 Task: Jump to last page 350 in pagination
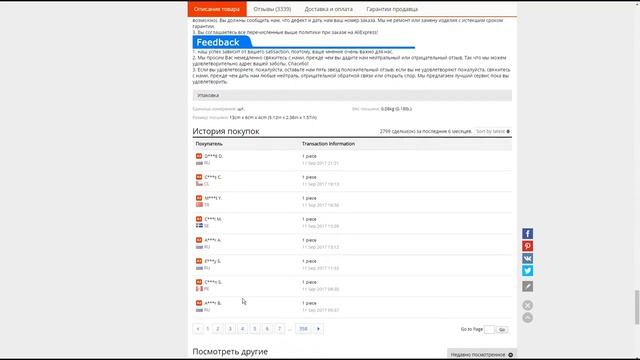(x=303, y=329)
